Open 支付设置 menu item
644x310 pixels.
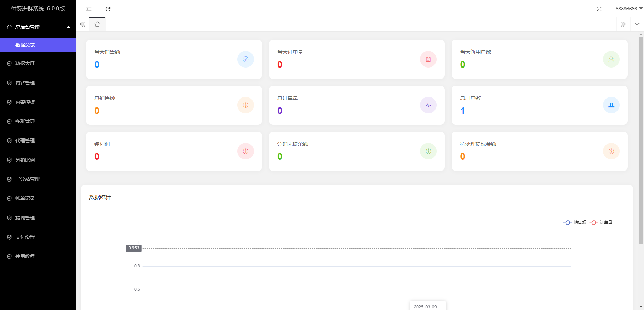pos(38,237)
